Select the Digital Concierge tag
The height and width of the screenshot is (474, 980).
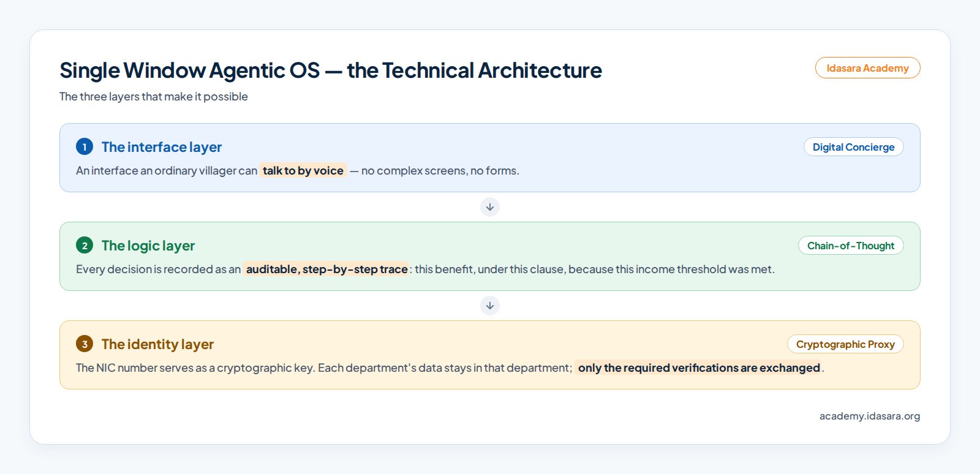click(x=853, y=147)
